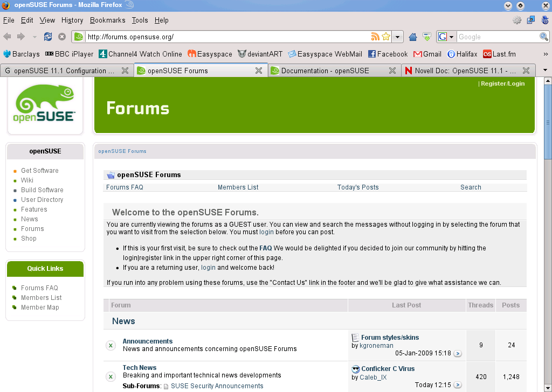Go to last post arrow for Announcements

(x=457, y=353)
